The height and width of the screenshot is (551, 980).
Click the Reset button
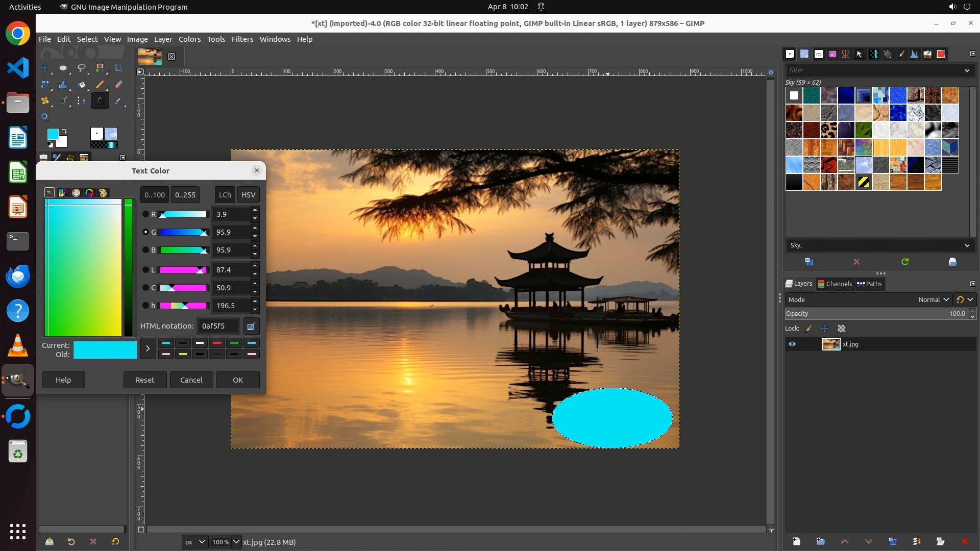pyautogui.click(x=144, y=380)
